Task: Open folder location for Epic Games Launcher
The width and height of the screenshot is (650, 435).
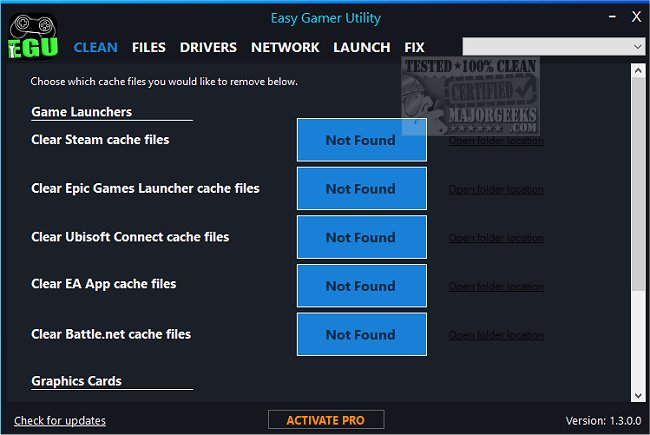Action: [496, 190]
